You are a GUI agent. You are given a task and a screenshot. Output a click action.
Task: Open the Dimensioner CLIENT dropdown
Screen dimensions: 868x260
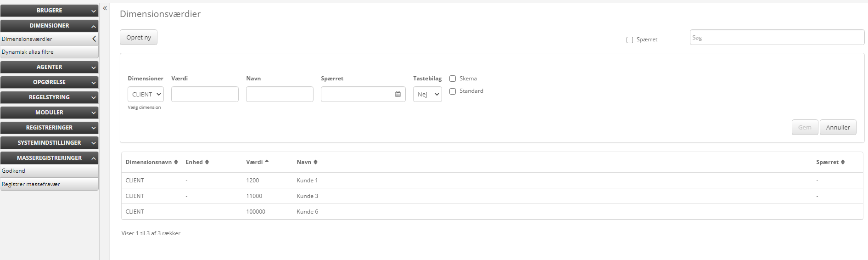pos(146,94)
